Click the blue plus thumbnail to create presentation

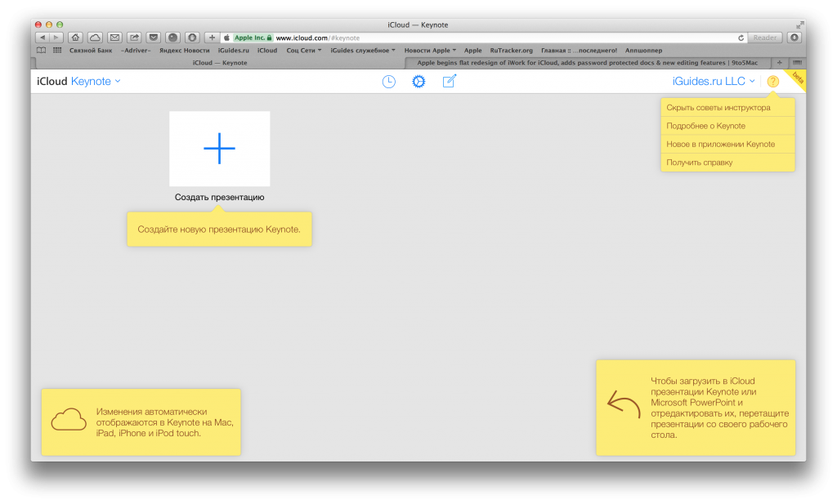click(x=219, y=149)
